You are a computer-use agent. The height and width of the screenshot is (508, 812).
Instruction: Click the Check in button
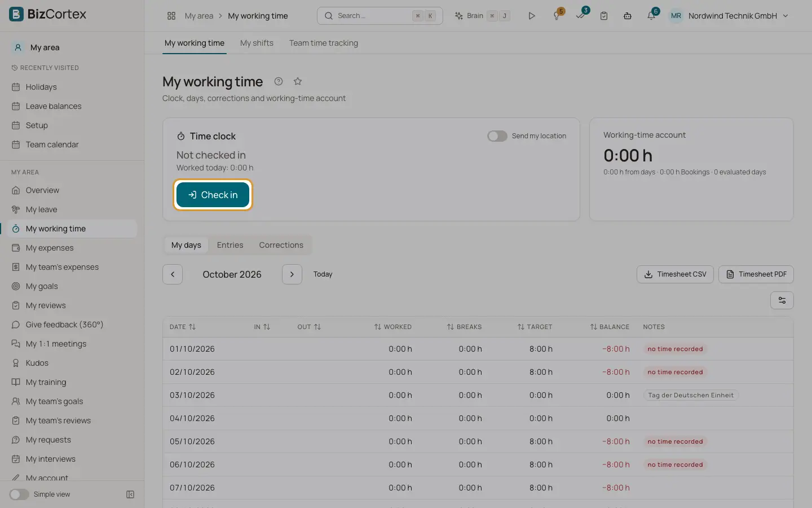pyautogui.click(x=213, y=195)
